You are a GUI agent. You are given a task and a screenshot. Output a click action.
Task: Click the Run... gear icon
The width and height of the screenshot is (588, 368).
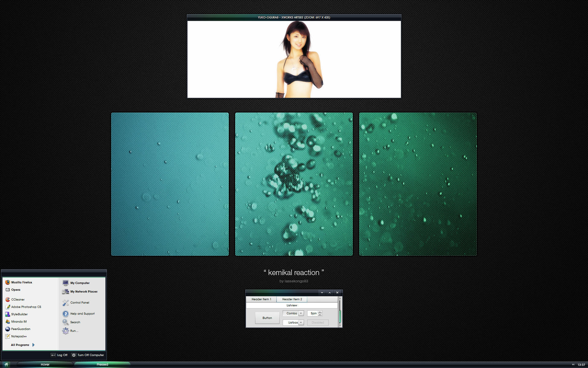click(x=66, y=331)
